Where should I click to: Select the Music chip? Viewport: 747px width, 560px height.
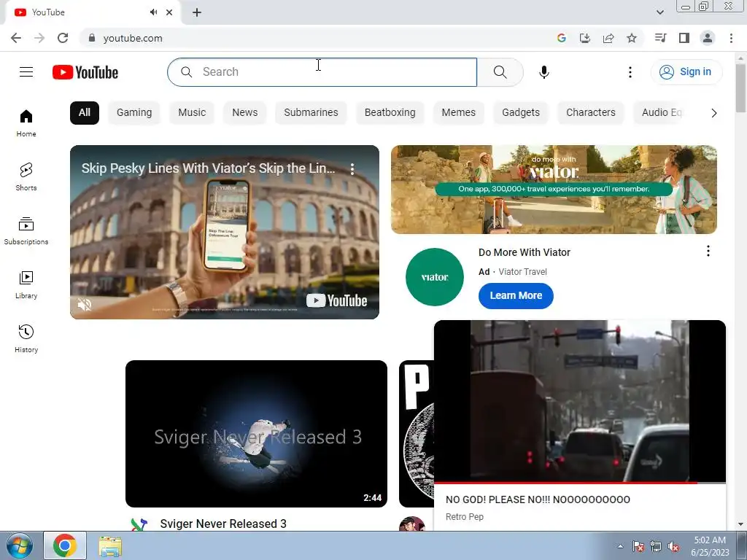[x=192, y=113]
